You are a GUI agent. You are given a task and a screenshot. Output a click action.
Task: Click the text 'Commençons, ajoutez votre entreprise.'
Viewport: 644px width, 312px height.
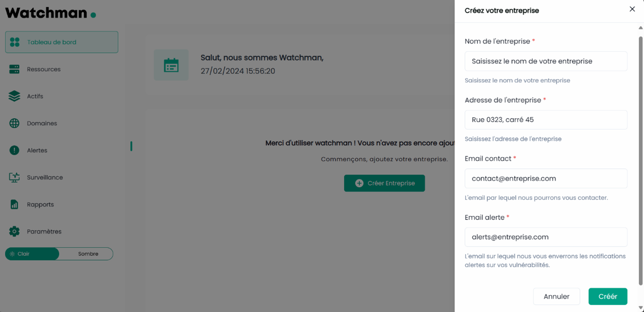384,159
